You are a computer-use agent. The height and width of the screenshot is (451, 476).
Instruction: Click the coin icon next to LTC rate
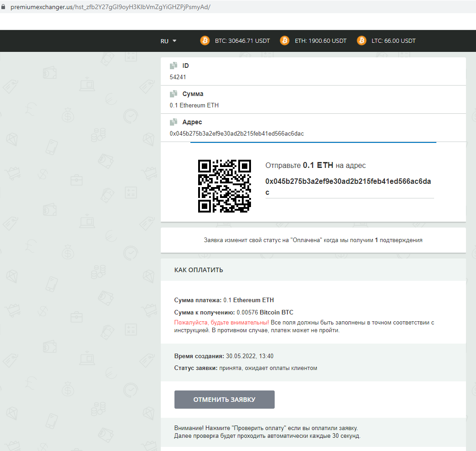pyautogui.click(x=361, y=41)
